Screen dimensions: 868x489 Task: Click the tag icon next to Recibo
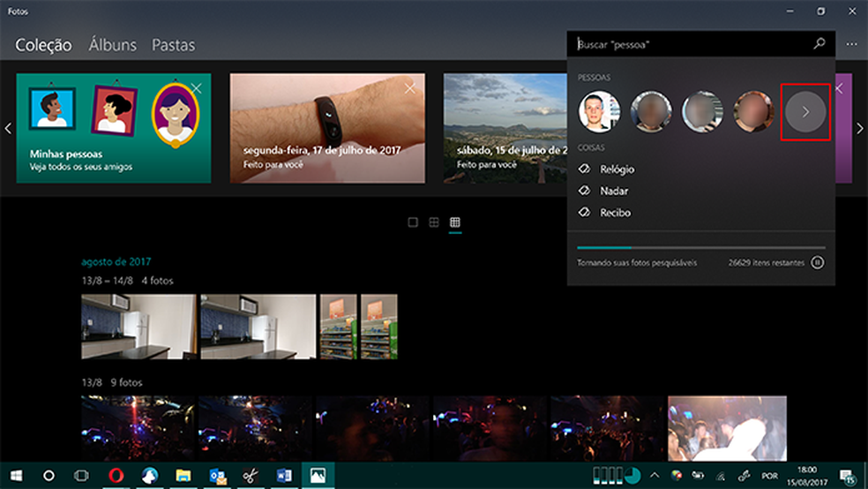585,212
